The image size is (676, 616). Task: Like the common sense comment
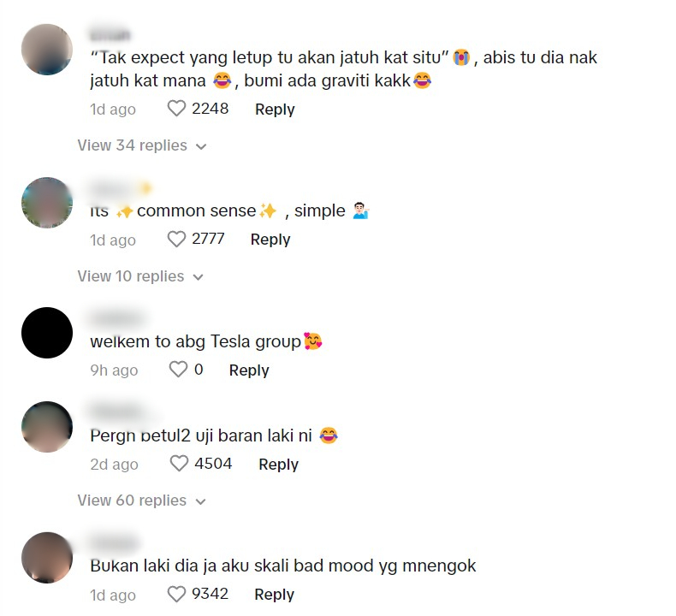tap(176, 239)
